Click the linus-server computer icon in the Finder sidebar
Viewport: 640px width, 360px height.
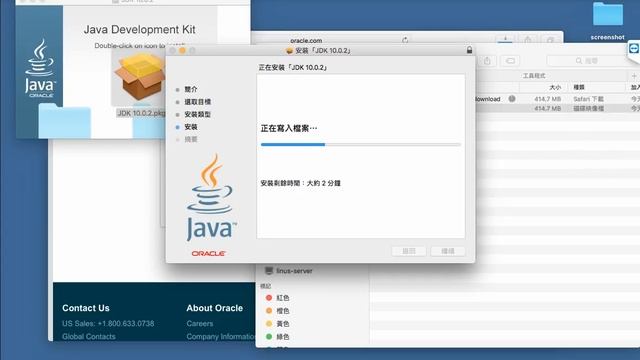pyautogui.click(x=269, y=271)
